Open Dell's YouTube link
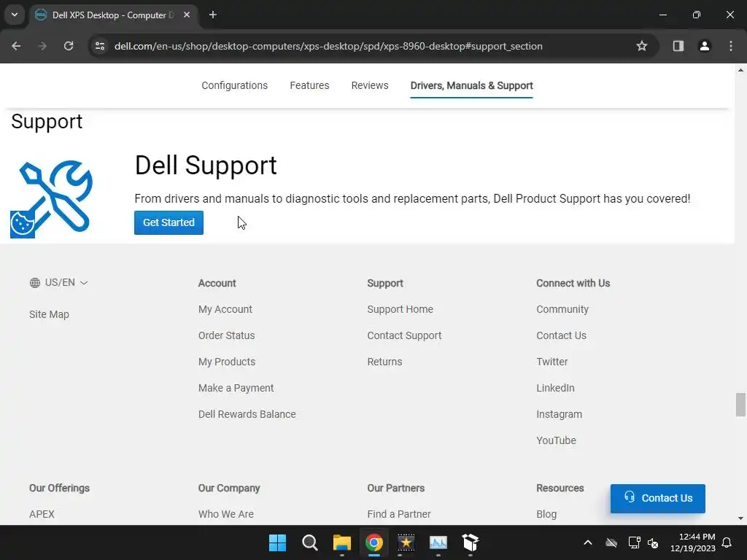Viewport: 747px width, 560px height. click(x=556, y=440)
